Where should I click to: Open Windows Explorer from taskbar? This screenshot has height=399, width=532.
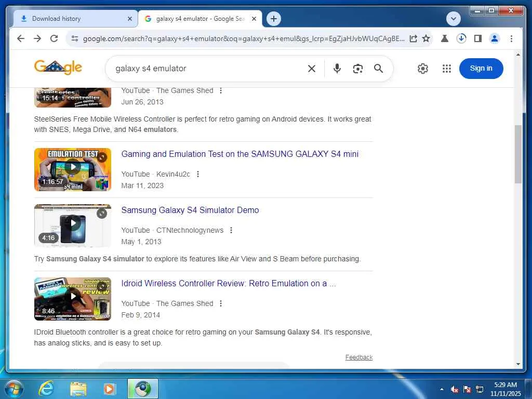point(78,389)
